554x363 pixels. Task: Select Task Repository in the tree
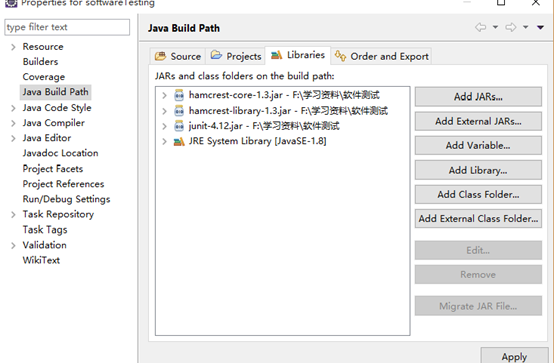click(58, 214)
